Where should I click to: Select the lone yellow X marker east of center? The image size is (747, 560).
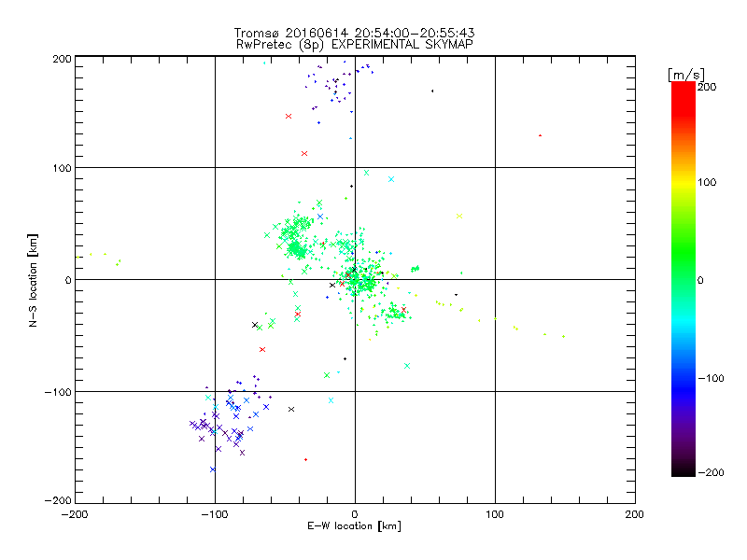coord(459,217)
